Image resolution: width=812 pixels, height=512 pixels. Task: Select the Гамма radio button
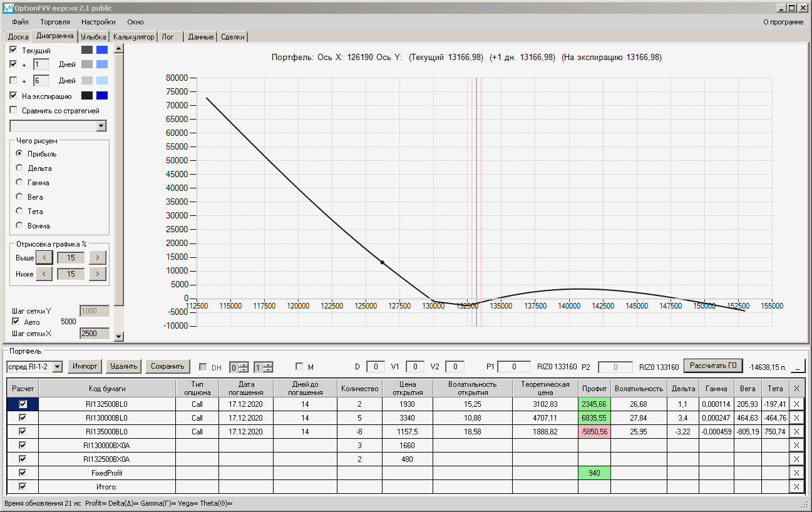coord(19,183)
